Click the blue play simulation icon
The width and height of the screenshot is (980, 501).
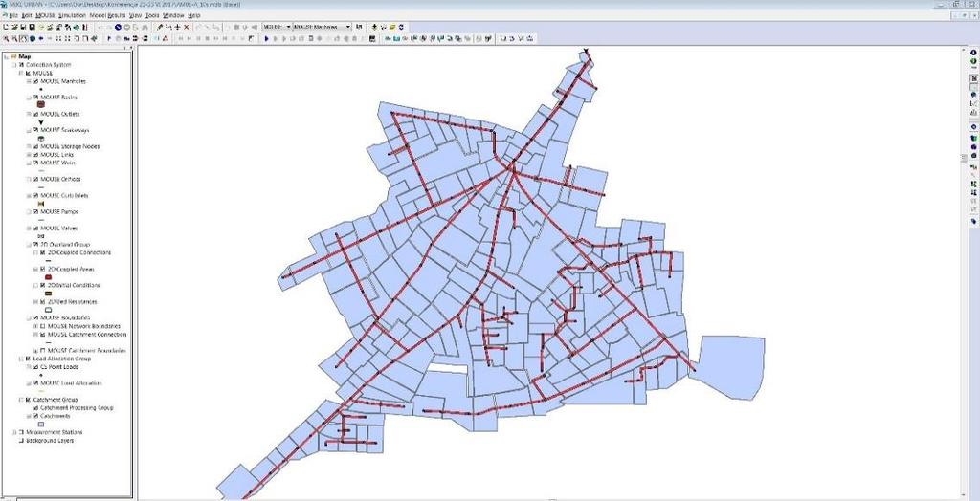pos(266,39)
